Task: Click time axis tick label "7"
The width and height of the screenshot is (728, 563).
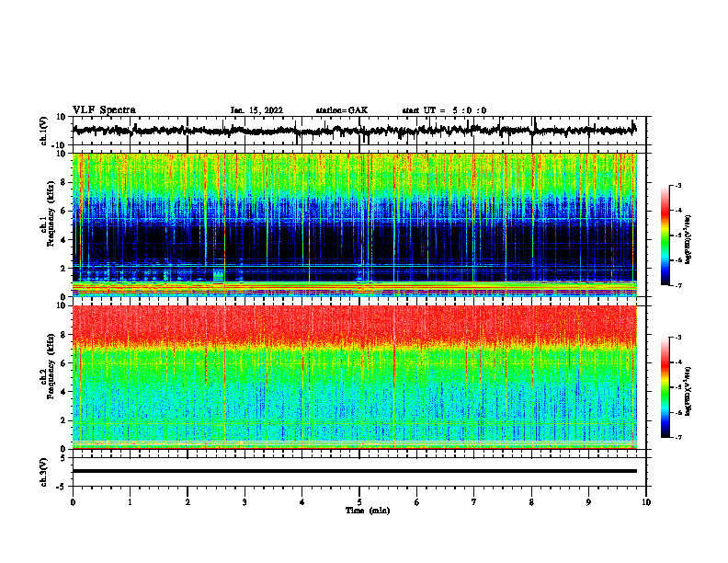Action: click(474, 502)
